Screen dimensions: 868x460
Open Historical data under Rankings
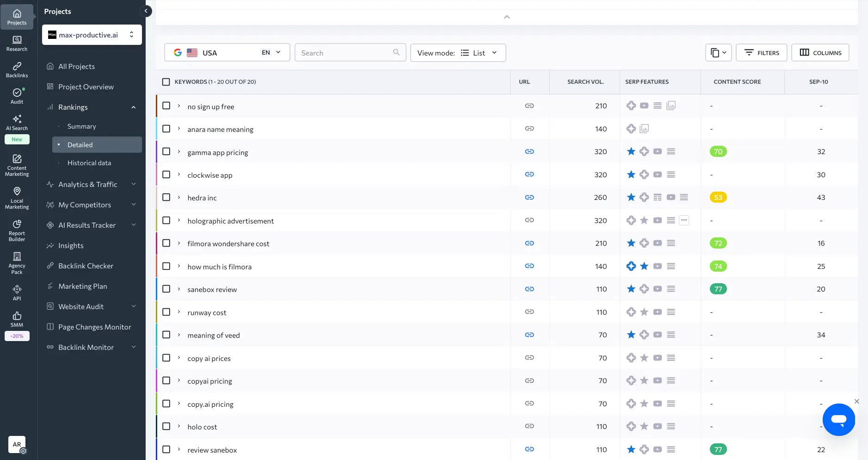point(89,163)
